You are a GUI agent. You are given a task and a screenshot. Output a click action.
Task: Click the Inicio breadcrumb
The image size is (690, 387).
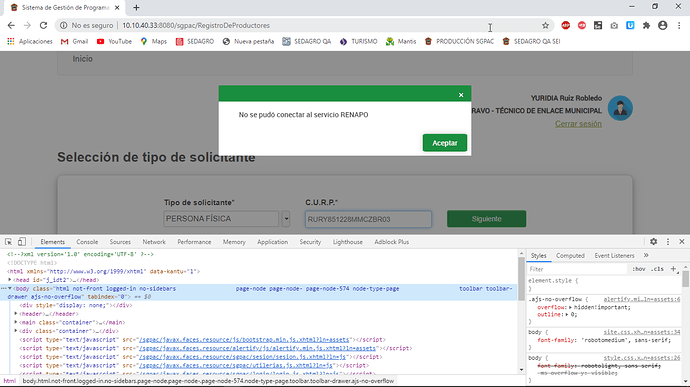click(82, 59)
